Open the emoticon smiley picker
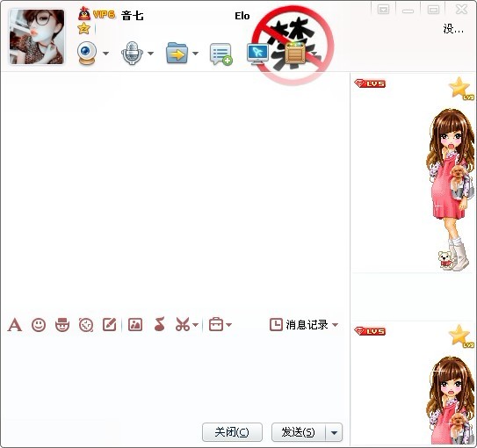The width and height of the screenshot is (477, 448). [x=39, y=324]
